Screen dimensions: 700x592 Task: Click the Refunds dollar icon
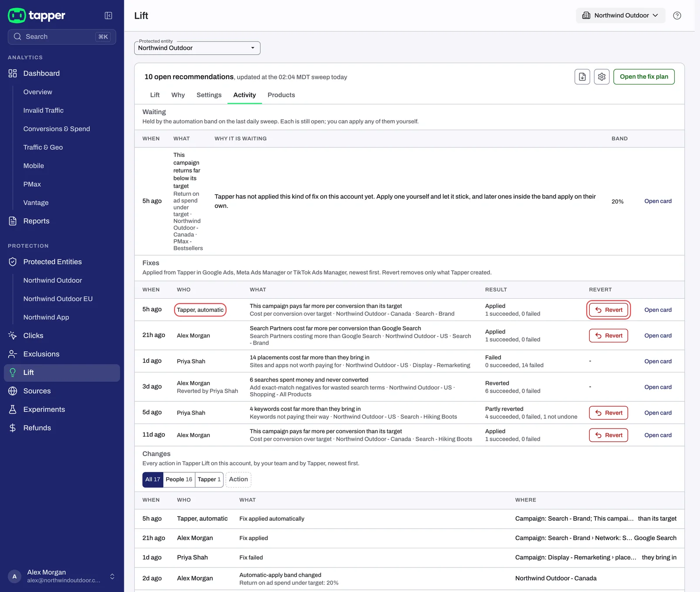(x=13, y=428)
